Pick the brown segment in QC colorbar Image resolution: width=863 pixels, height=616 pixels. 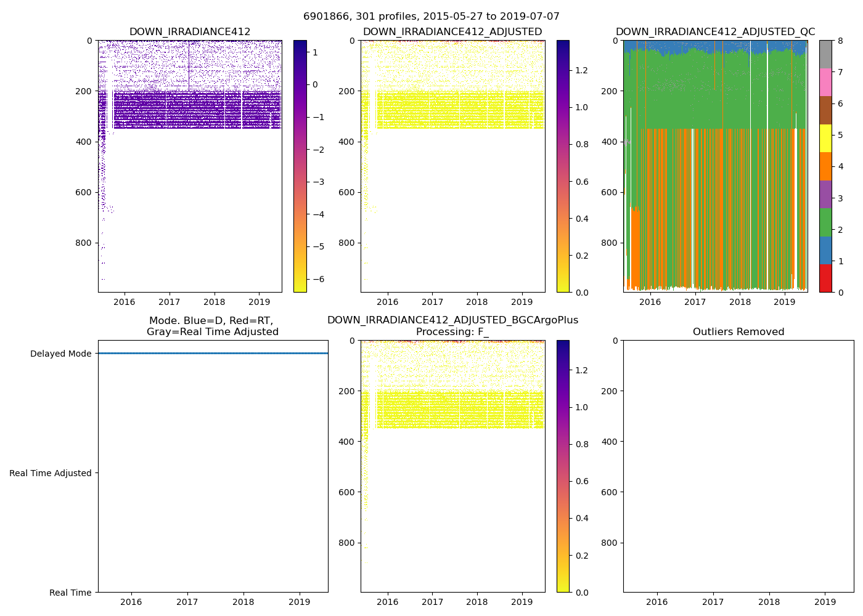pos(825,110)
